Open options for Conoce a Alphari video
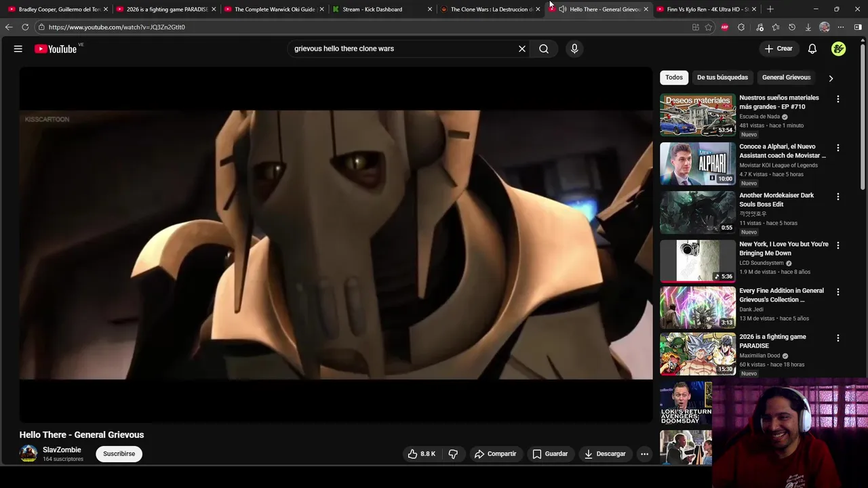This screenshot has width=868, height=488. (838, 148)
